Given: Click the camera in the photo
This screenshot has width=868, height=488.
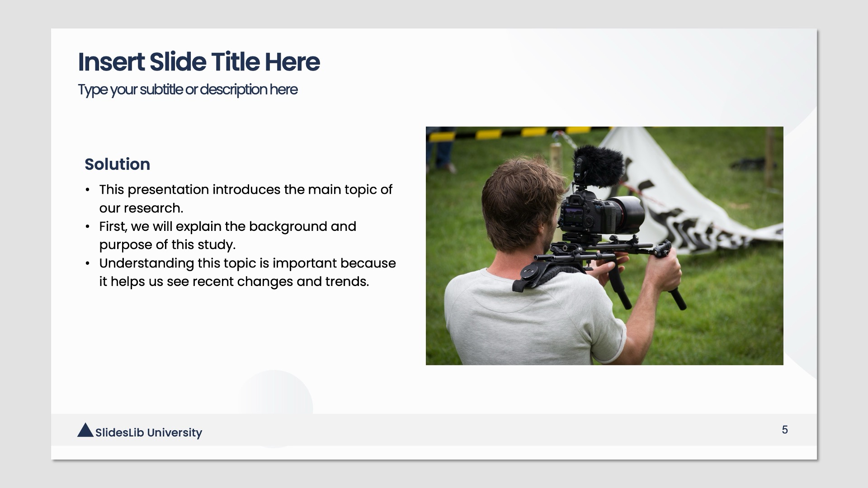Looking at the screenshot, I should click(601, 213).
